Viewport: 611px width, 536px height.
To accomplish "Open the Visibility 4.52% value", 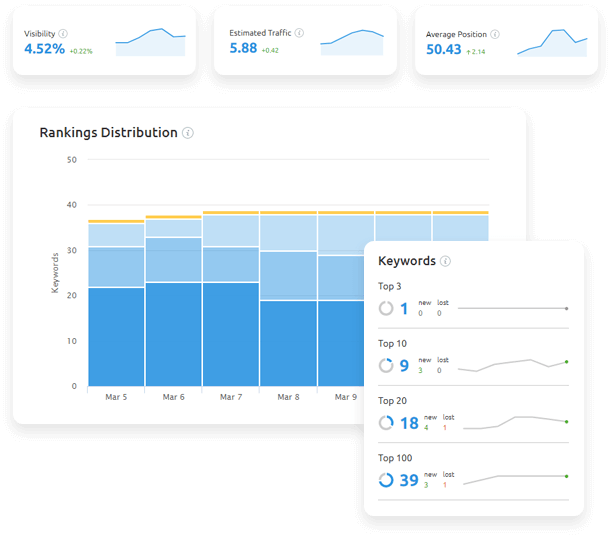I will [x=44, y=49].
